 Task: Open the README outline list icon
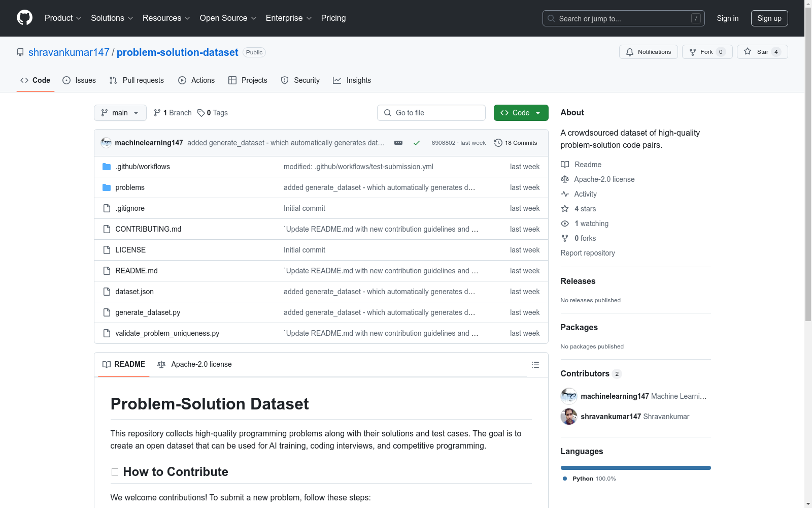535,365
